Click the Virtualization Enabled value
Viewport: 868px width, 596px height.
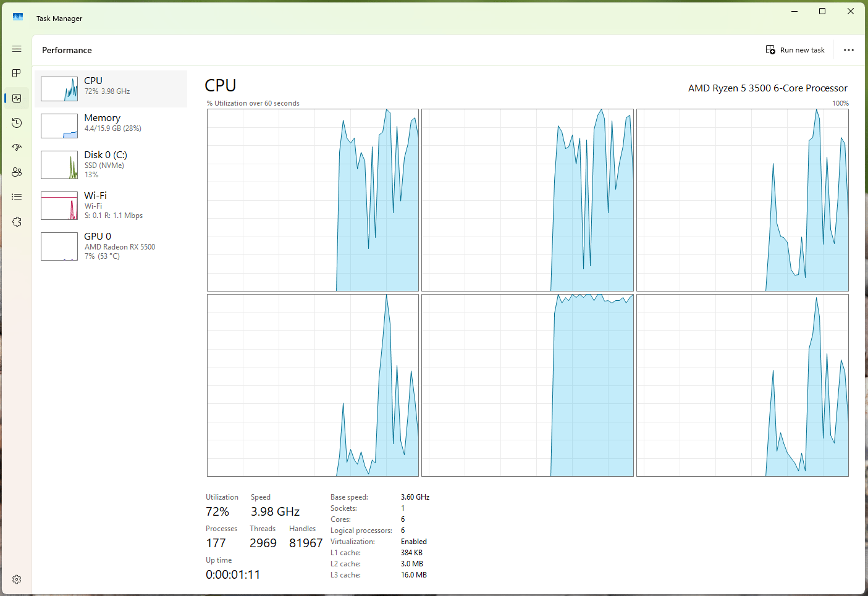click(414, 542)
